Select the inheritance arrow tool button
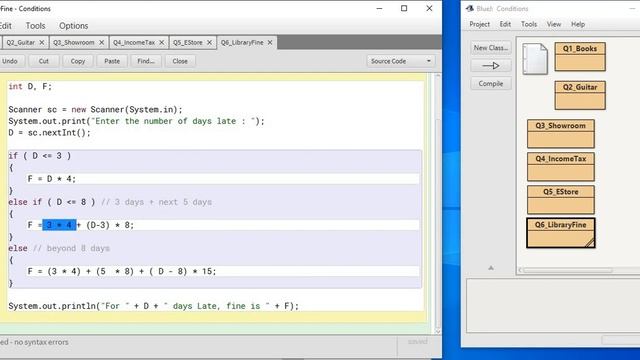This screenshot has width=640, height=360. [491, 66]
